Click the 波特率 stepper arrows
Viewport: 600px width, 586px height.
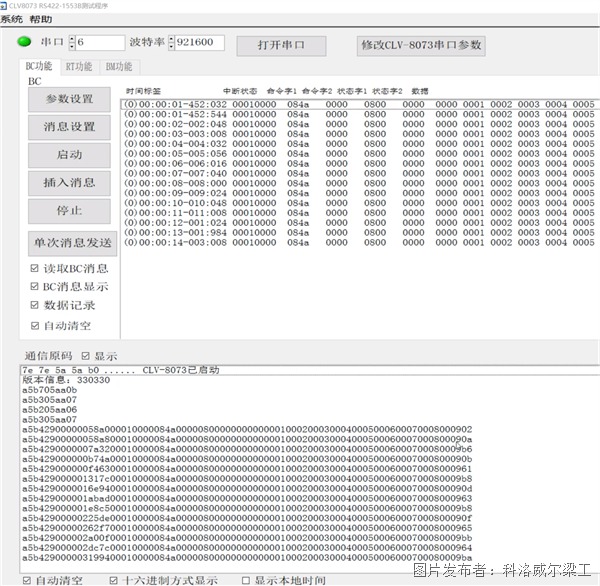(x=171, y=42)
